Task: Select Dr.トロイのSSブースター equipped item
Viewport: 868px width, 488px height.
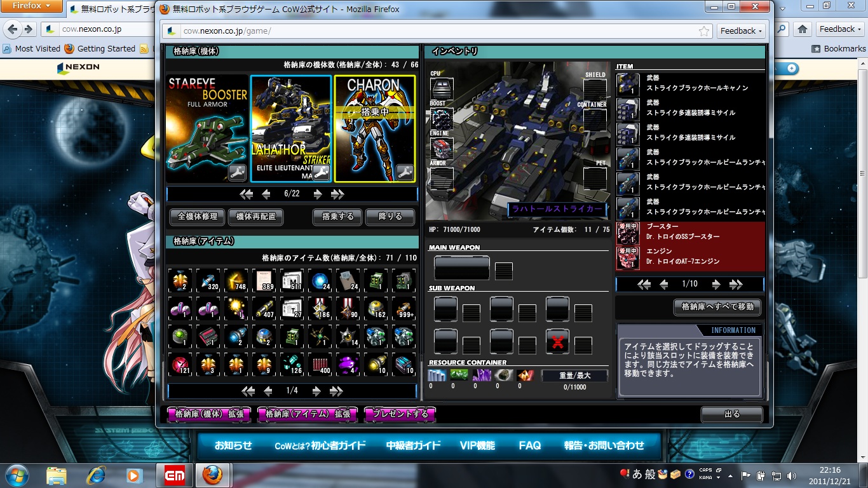Action: [690, 234]
